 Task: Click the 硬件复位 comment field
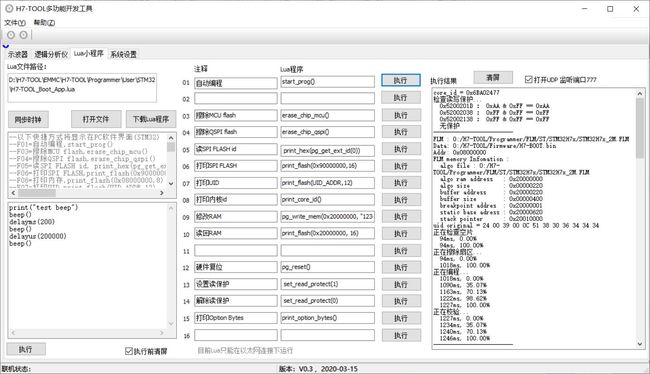[x=236, y=267]
